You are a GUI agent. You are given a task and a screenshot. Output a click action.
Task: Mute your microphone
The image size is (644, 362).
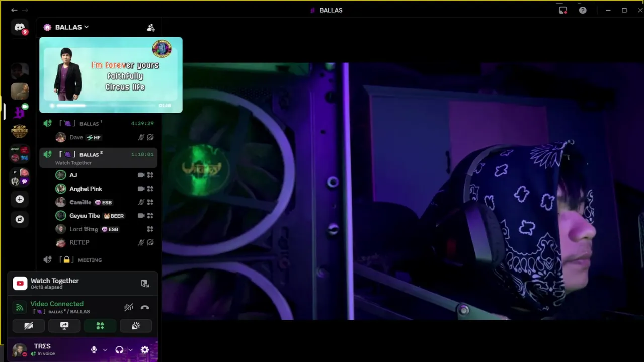[x=94, y=350]
